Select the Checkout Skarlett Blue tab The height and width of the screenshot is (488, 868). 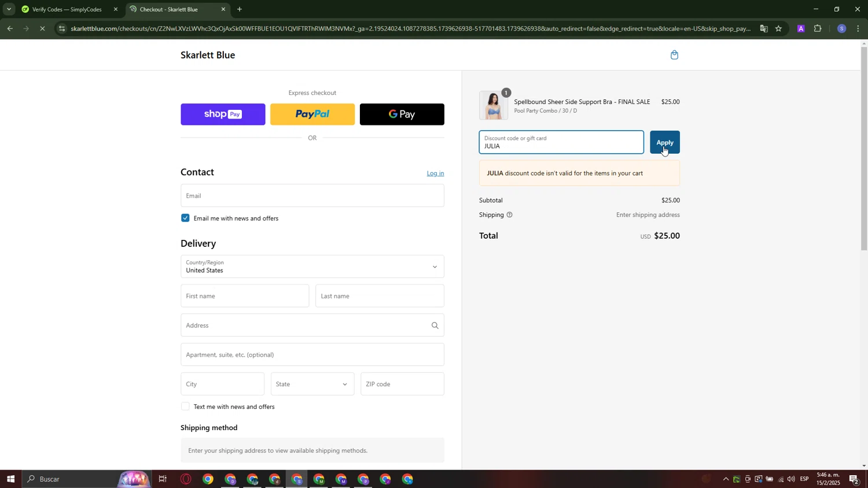tap(174, 9)
